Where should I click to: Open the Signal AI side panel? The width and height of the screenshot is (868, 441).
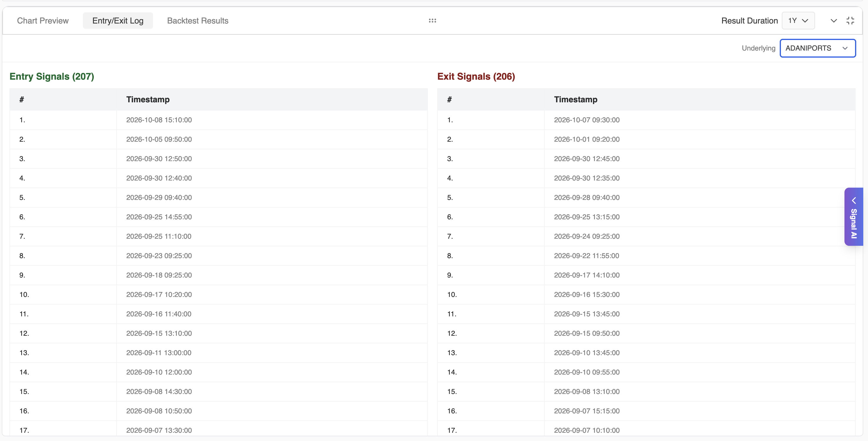click(x=854, y=216)
